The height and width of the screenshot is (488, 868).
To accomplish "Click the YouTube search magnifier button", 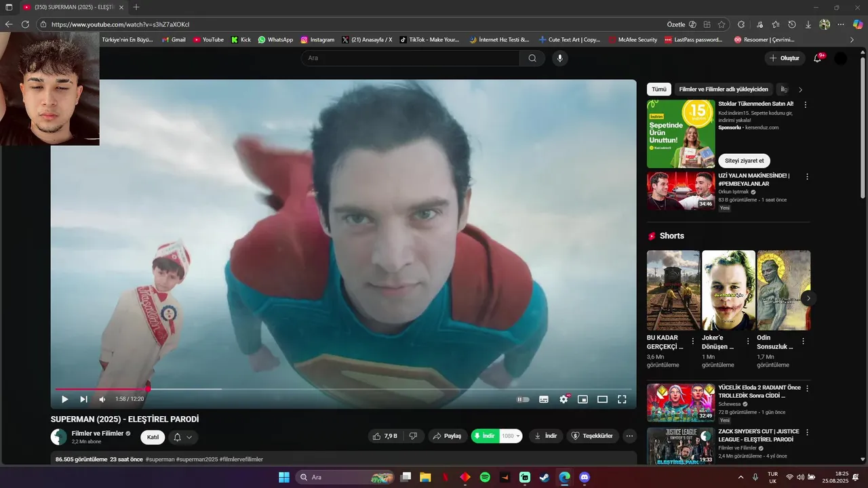I will [532, 58].
